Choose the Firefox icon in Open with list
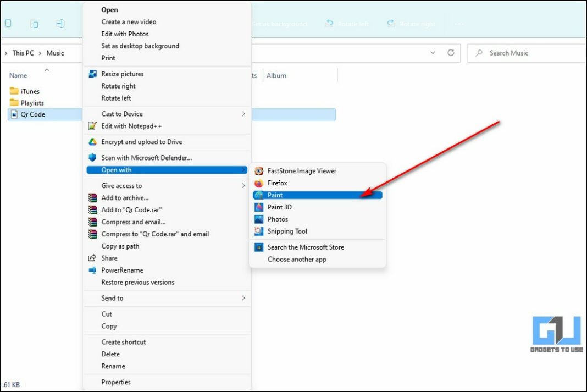587x392 pixels. [x=259, y=183]
